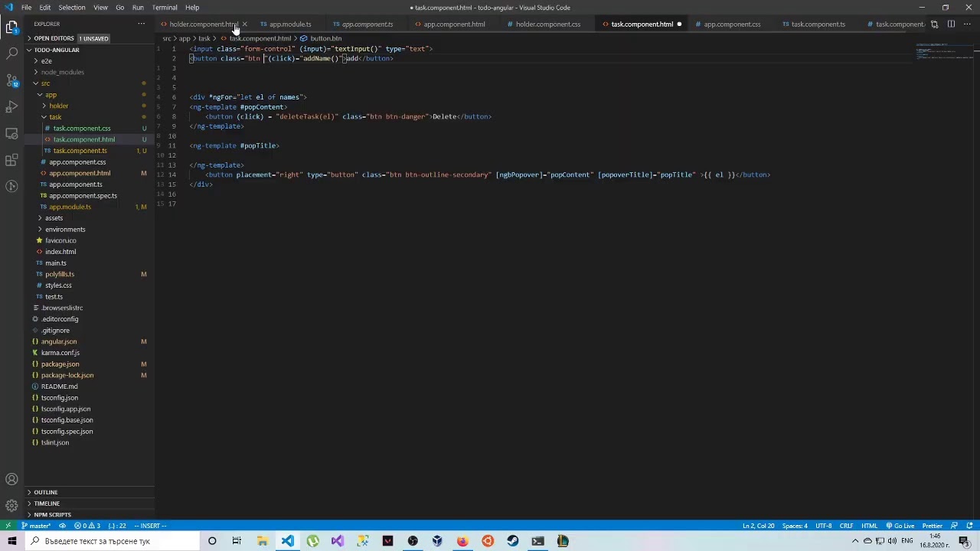The height and width of the screenshot is (551, 980).
Task: Open the Terminal menu
Action: pyautogui.click(x=164, y=8)
